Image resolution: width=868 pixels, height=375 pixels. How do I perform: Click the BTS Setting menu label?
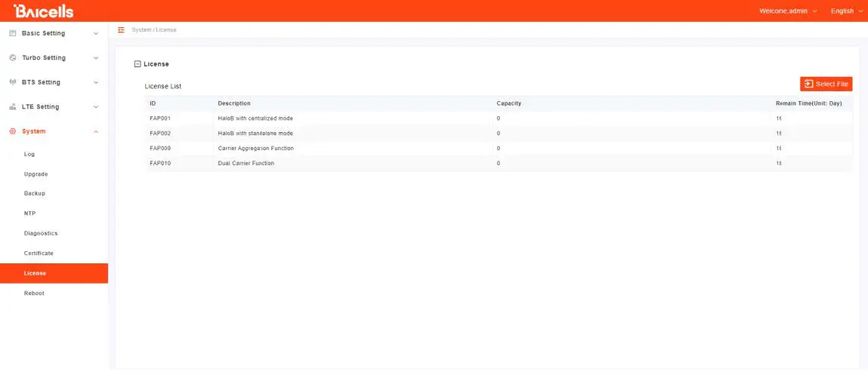tap(41, 81)
